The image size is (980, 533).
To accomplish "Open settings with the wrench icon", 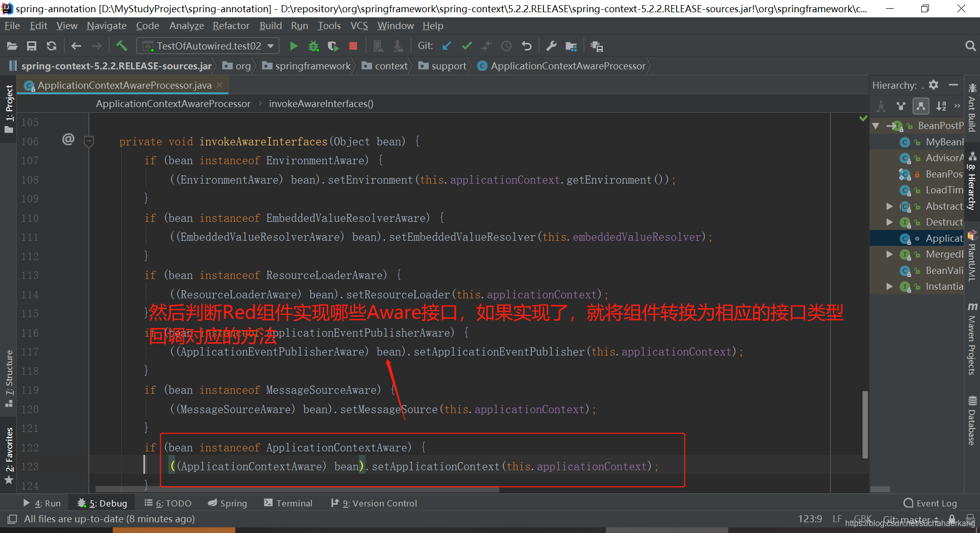I will click(551, 46).
